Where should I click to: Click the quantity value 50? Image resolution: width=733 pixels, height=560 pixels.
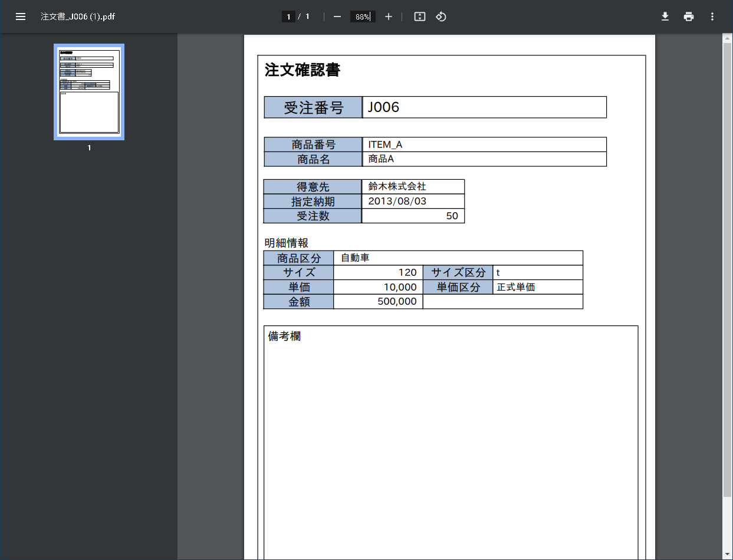tap(452, 216)
